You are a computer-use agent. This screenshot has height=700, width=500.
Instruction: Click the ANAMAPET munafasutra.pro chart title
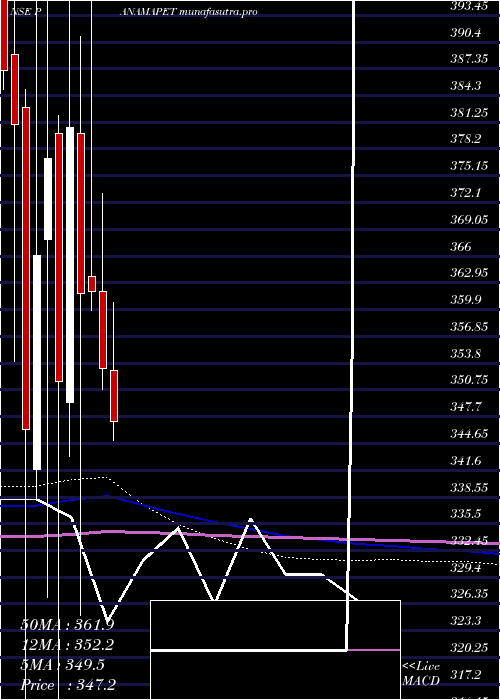[188, 12]
